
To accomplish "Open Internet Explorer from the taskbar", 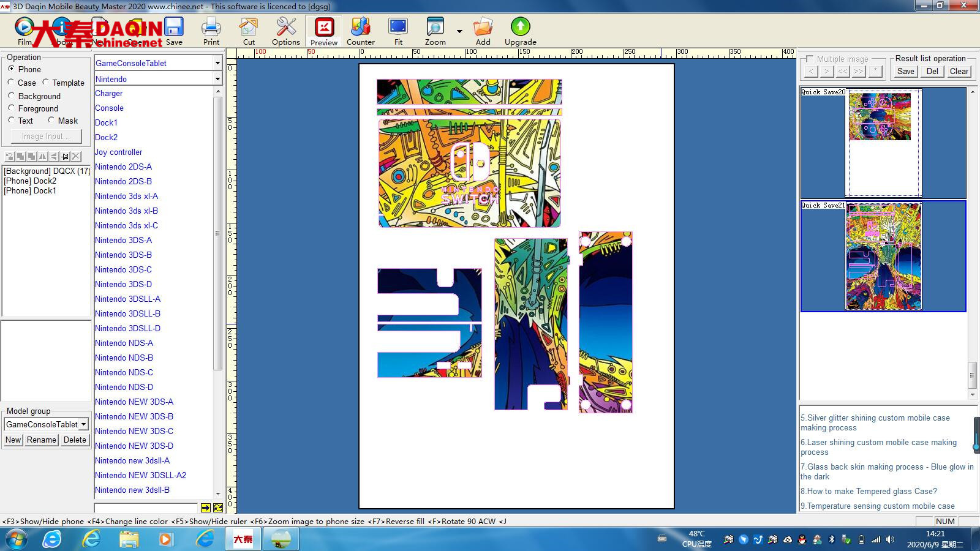I will pyautogui.click(x=92, y=539).
